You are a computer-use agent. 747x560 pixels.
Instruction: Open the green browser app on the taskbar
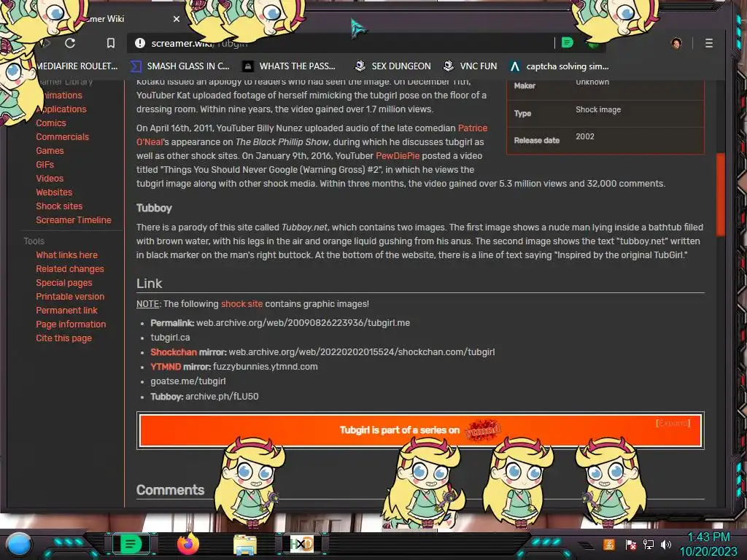pos(131,544)
